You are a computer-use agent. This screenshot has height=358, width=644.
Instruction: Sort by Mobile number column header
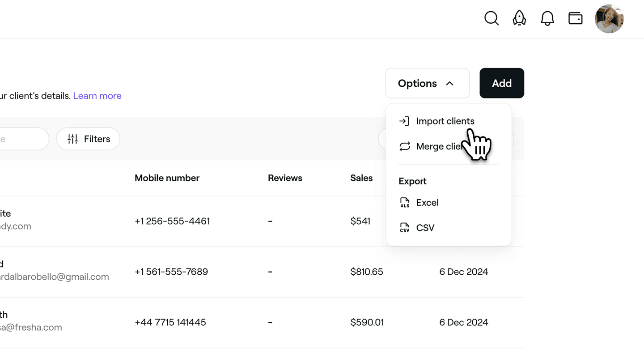pos(167,178)
